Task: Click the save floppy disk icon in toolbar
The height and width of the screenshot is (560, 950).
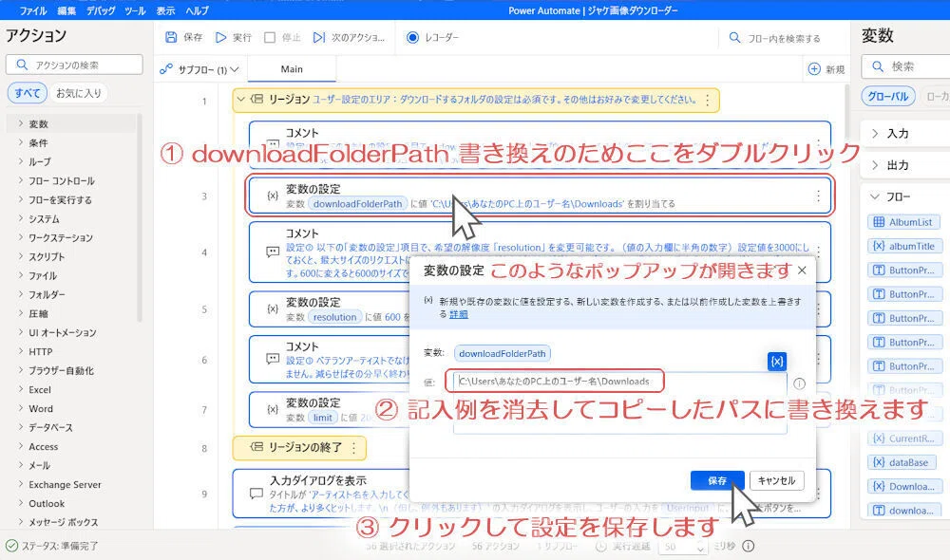Action: click(171, 38)
